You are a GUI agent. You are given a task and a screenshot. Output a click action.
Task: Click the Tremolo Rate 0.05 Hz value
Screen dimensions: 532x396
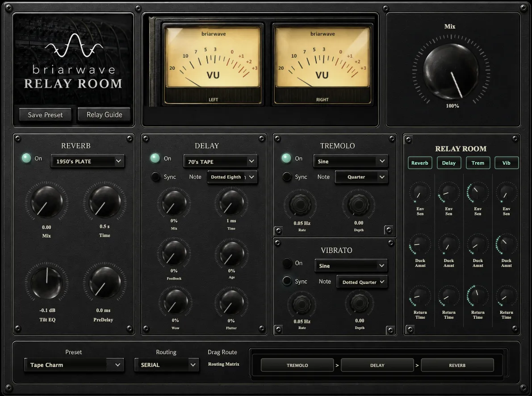click(302, 223)
